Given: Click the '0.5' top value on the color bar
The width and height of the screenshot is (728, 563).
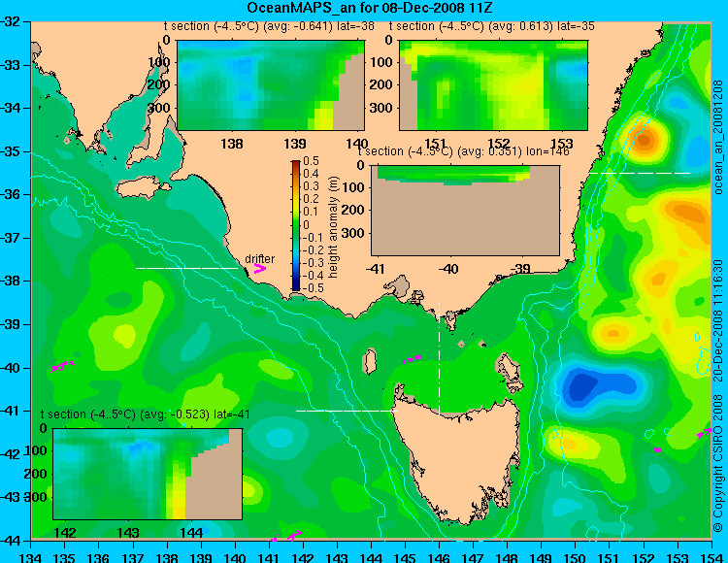Looking at the screenshot, I should (311, 161).
